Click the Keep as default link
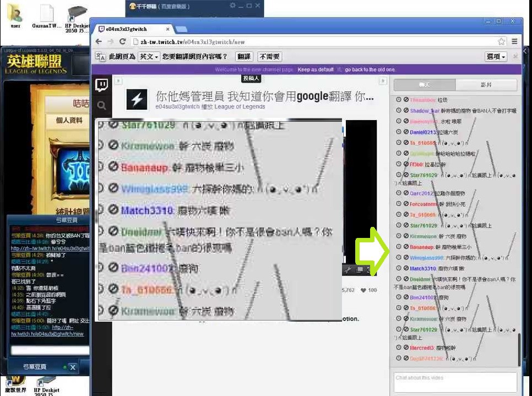The width and height of the screenshot is (532, 396). [316, 69]
